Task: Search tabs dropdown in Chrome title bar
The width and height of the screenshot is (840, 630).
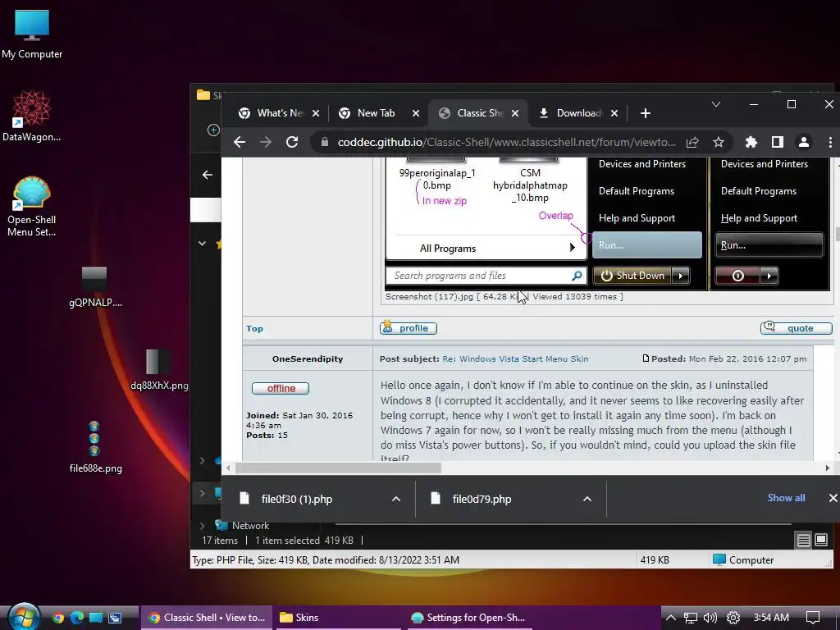Action: 715,104
